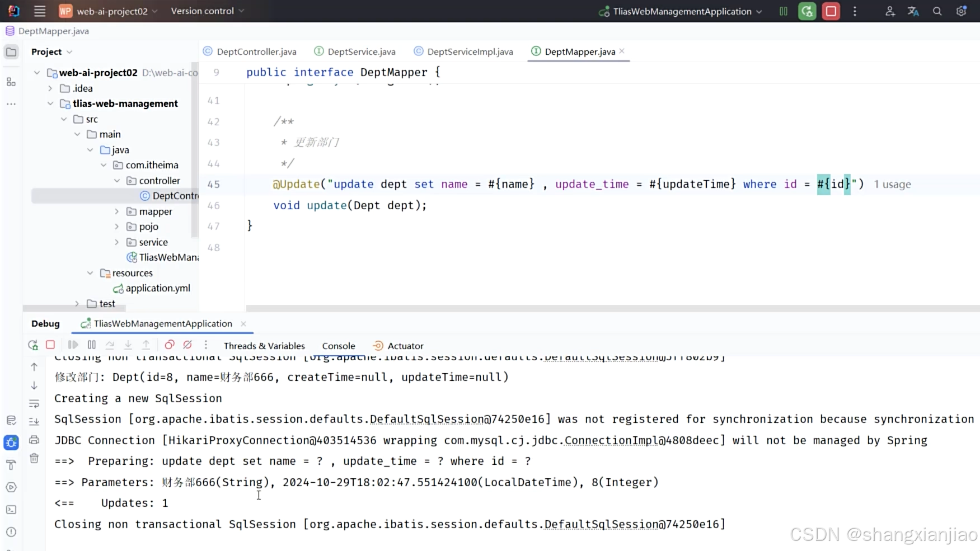Viewport: 980px width, 551px height.
Task: Click the rerun TliasWebManagementApplication button in the top toolbar
Action: [807, 11]
